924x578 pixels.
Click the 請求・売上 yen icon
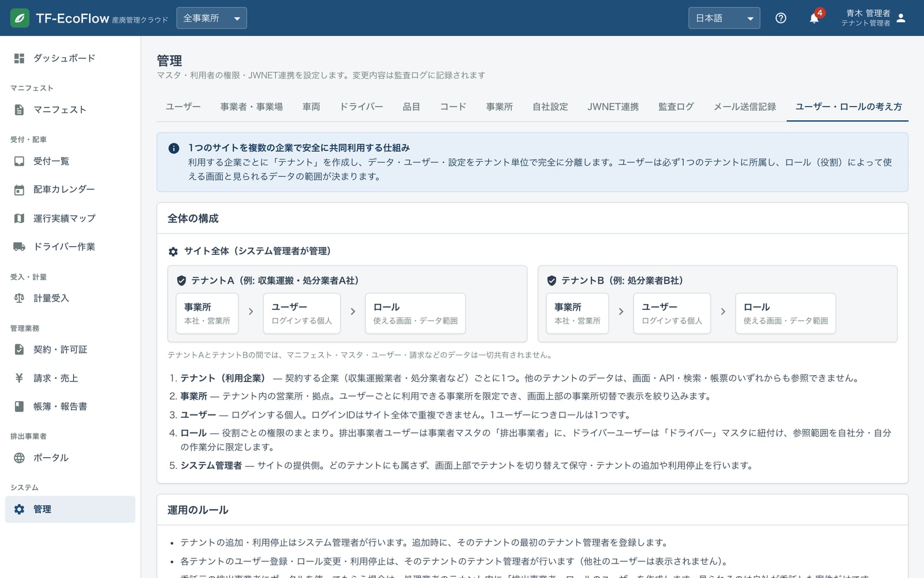(19, 378)
